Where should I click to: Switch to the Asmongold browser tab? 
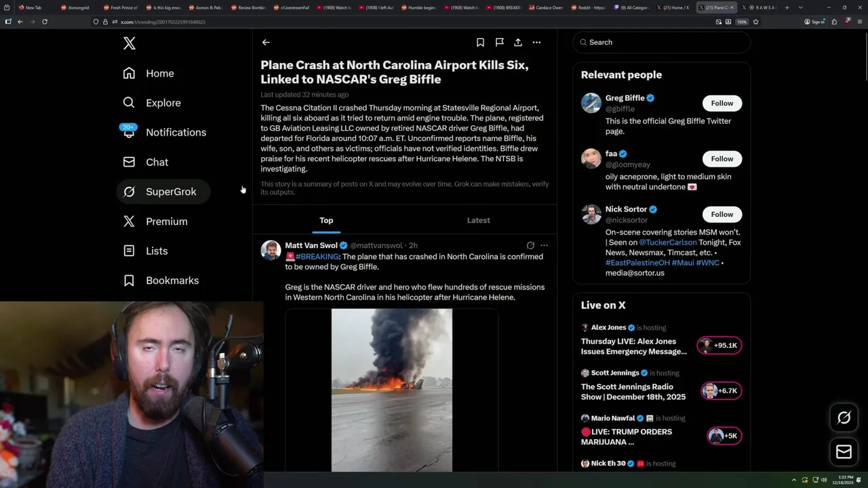pos(79,7)
